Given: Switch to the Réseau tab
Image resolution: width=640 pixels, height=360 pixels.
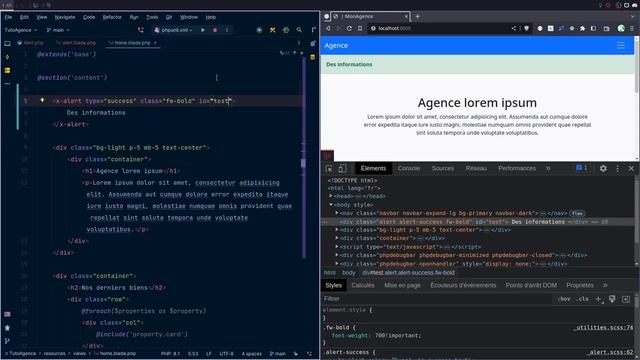Looking at the screenshot, I should coord(476,168).
